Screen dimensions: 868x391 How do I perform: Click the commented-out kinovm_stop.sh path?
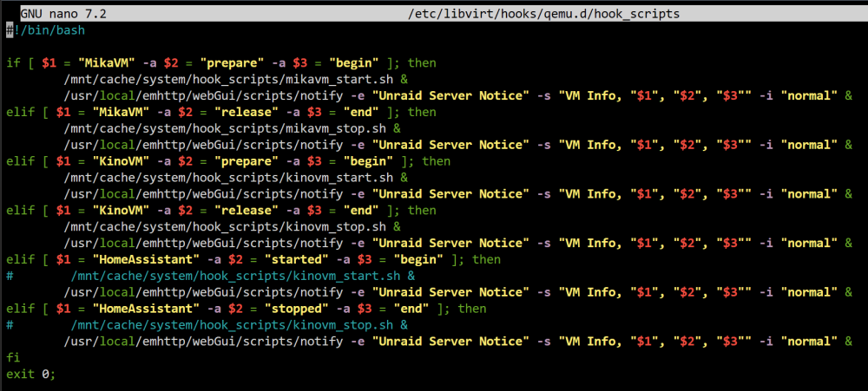233,325
